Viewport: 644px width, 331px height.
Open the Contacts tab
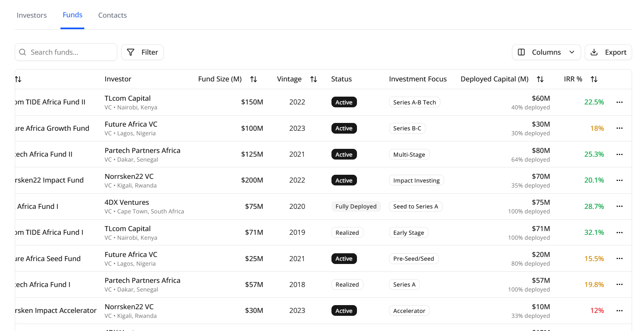112,15
